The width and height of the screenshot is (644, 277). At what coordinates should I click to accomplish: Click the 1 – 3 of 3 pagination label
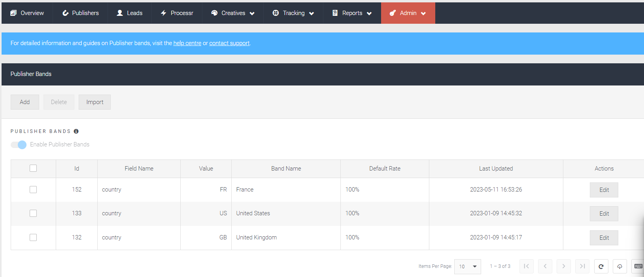coord(500,266)
